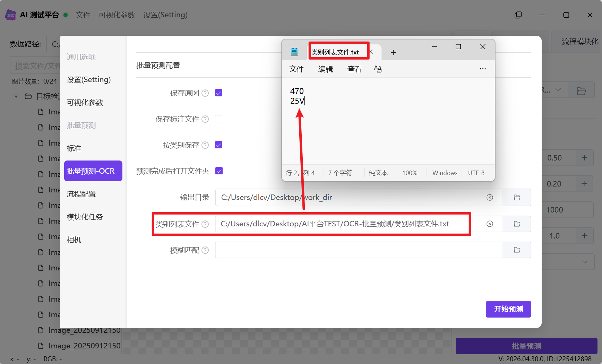Click help icon next to 保存原图

click(205, 93)
